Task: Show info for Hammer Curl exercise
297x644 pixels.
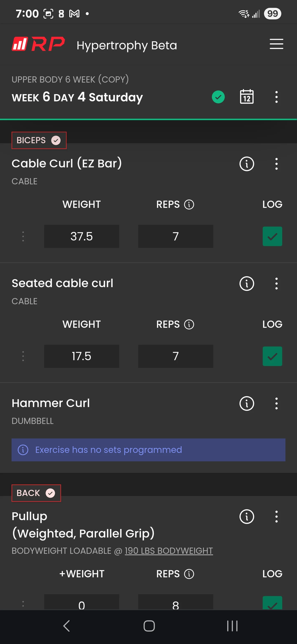Action: pyautogui.click(x=246, y=404)
